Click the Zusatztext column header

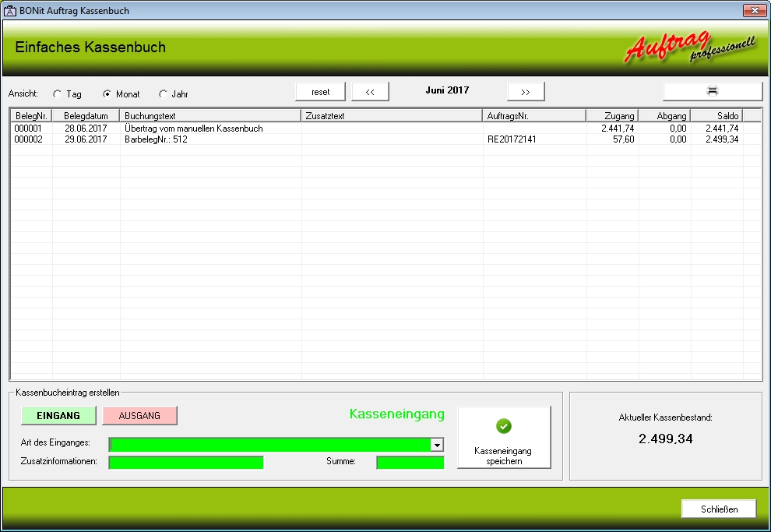tap(392, 116)
